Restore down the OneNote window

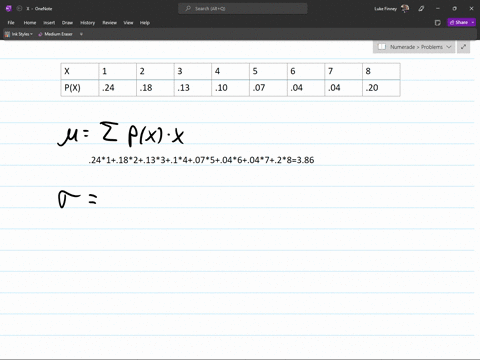point(454,8)
